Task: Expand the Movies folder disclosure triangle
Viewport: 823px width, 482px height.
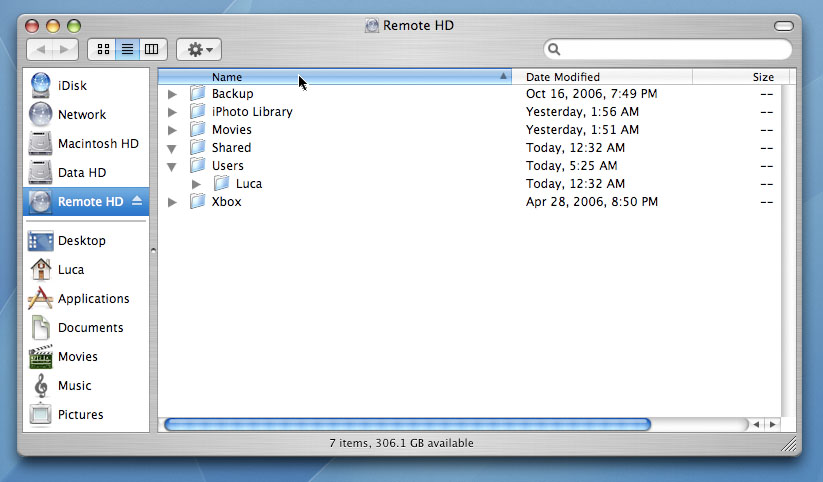Action: pos(172,130)
